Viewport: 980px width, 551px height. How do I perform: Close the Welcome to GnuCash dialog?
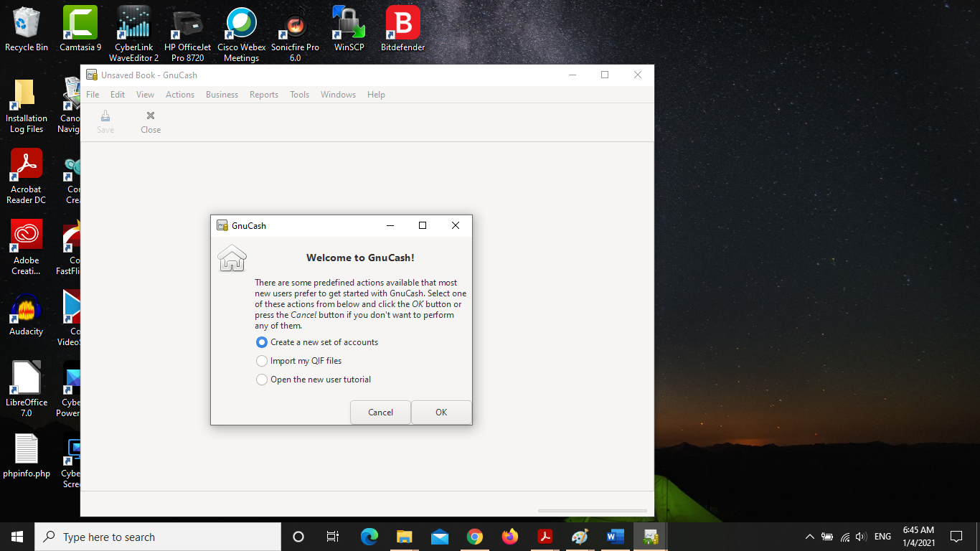(455, 225)
